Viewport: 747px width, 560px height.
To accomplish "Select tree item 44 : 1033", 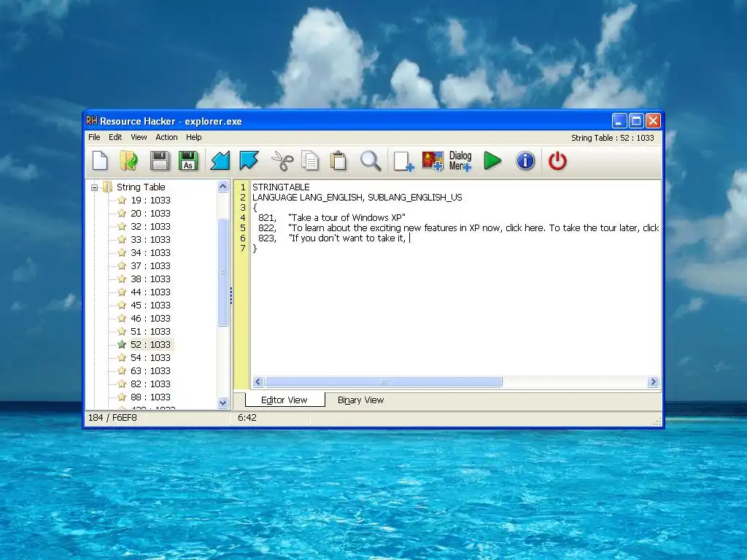I will [150, 292].
